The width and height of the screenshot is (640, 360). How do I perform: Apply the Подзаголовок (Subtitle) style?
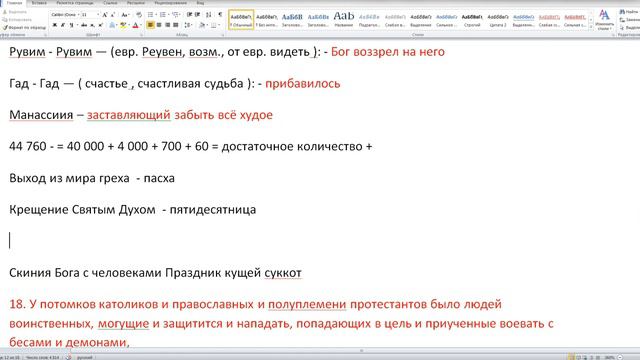[369, 20]
